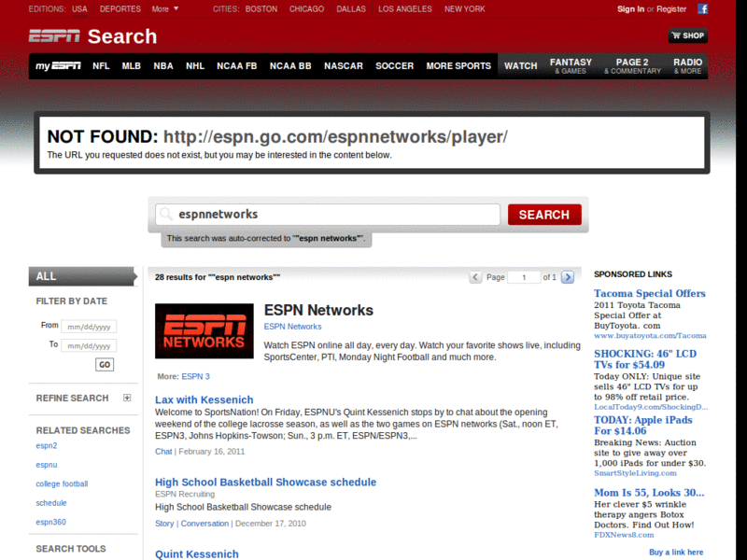Focus the espnnetworks search field
The width and height of the screenshot is (747, 560).
coord(328,215)
